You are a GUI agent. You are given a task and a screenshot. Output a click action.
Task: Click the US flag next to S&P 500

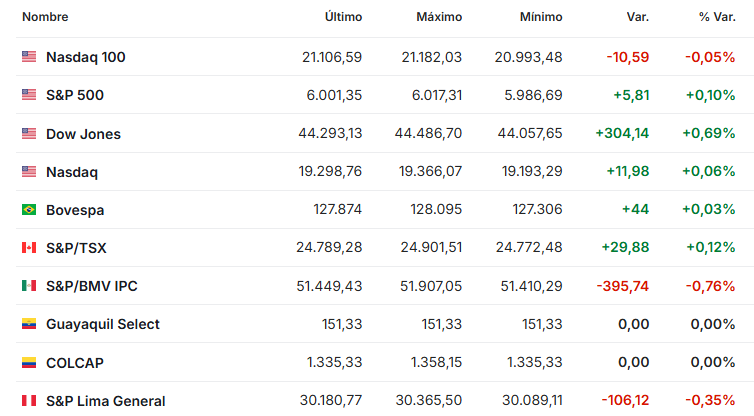coord(29,95)
